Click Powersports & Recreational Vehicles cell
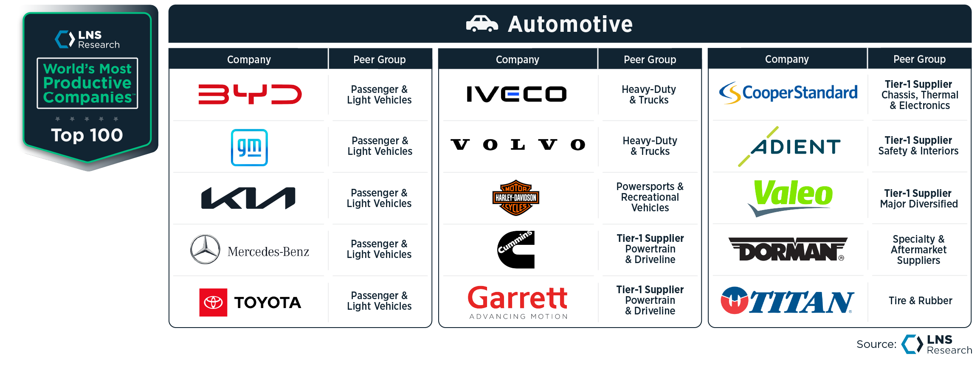Image resolution: width=980 pixels, height=370 pixels. tap(650, 197)
